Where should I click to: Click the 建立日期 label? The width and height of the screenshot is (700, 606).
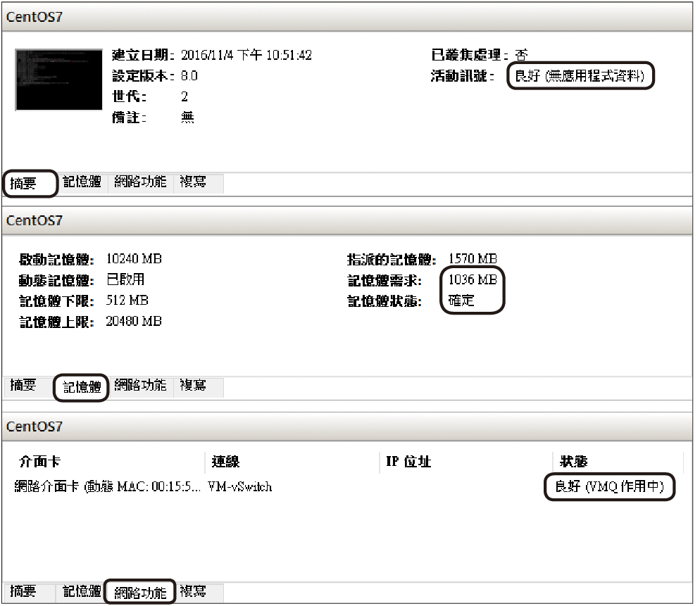point(143,56)
